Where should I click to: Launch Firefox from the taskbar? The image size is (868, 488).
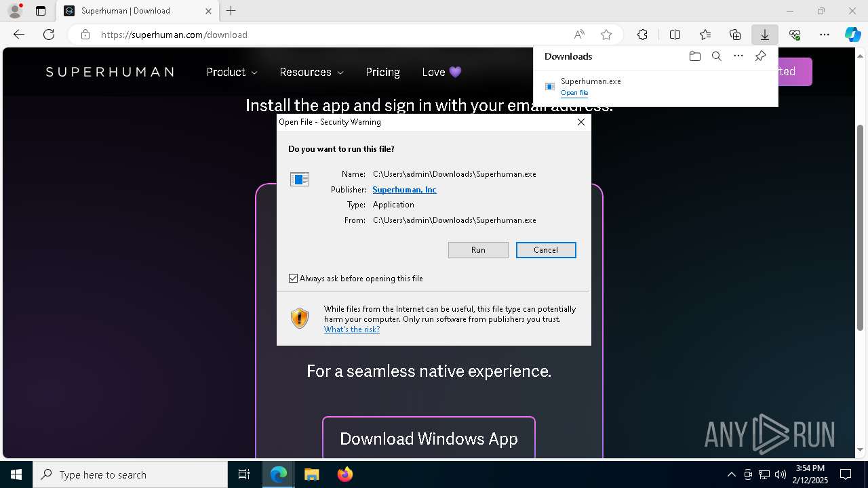point(344,474)
